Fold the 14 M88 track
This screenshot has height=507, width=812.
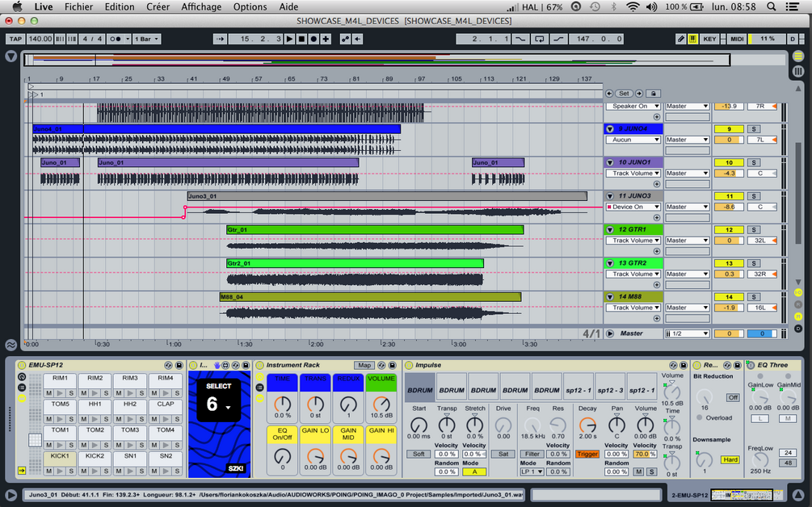pos(610,297)
